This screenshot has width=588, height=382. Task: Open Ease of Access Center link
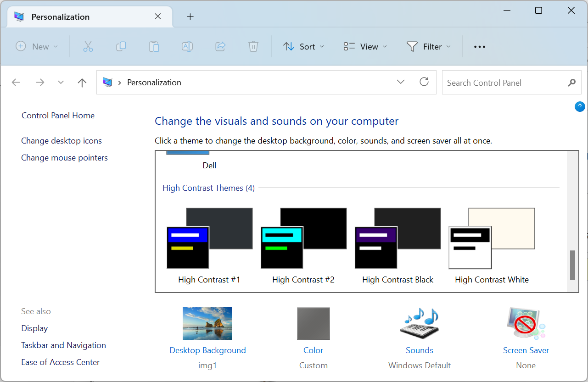tap(60, 362)
